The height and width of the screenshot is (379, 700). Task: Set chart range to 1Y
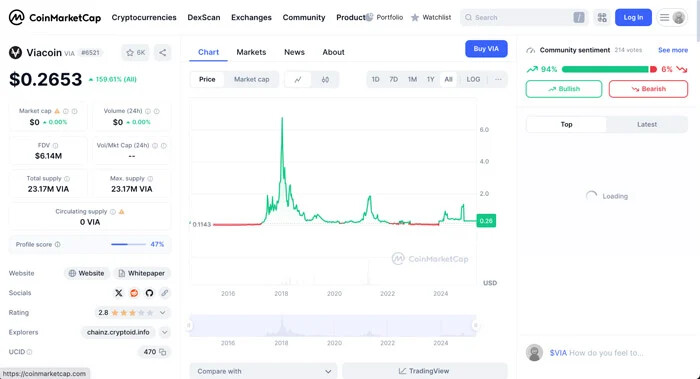point(430,79)
